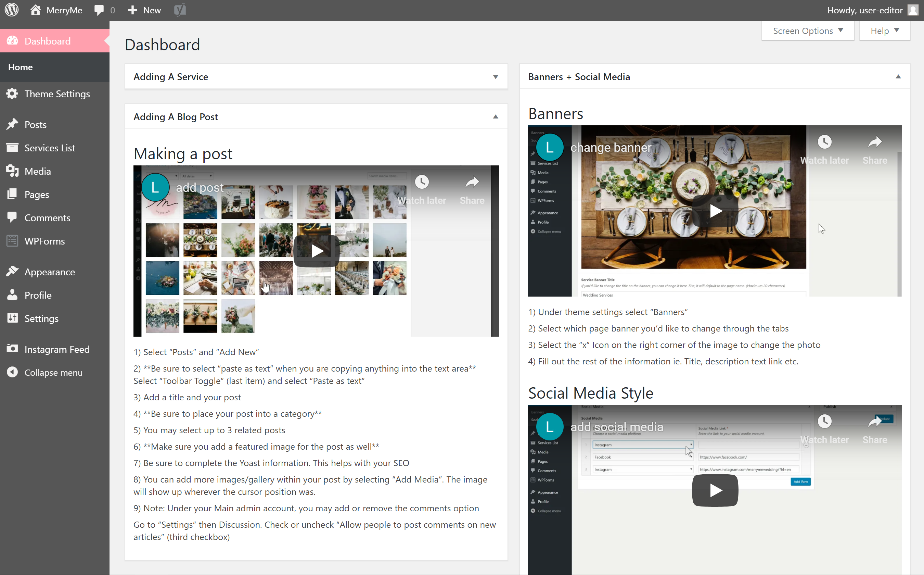Click add social media video title

tap(617, 427)
